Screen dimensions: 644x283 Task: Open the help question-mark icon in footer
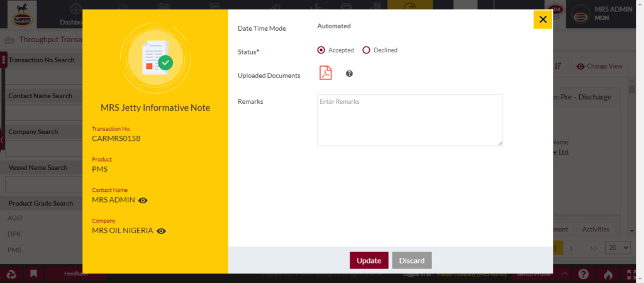[x=583, y=274]
